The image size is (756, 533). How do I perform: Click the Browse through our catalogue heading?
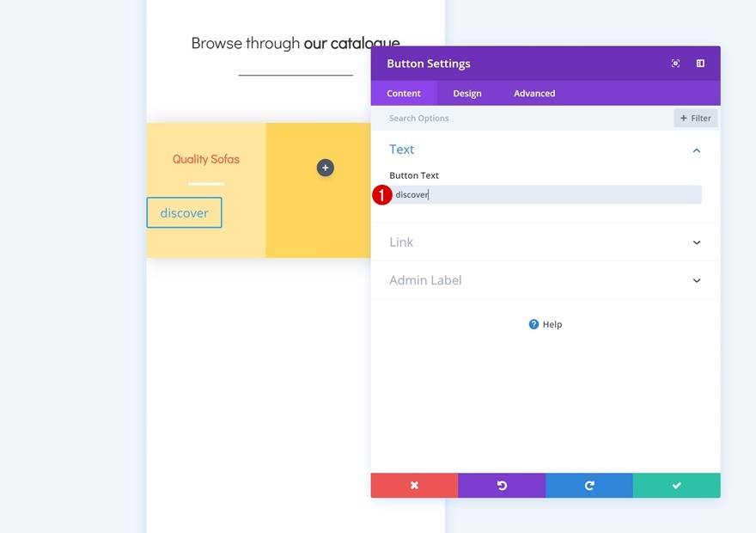click(296, 43)
